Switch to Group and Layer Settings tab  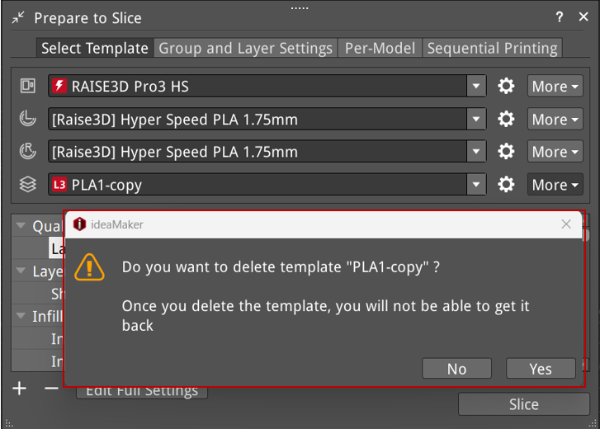[x=246, y=48]
